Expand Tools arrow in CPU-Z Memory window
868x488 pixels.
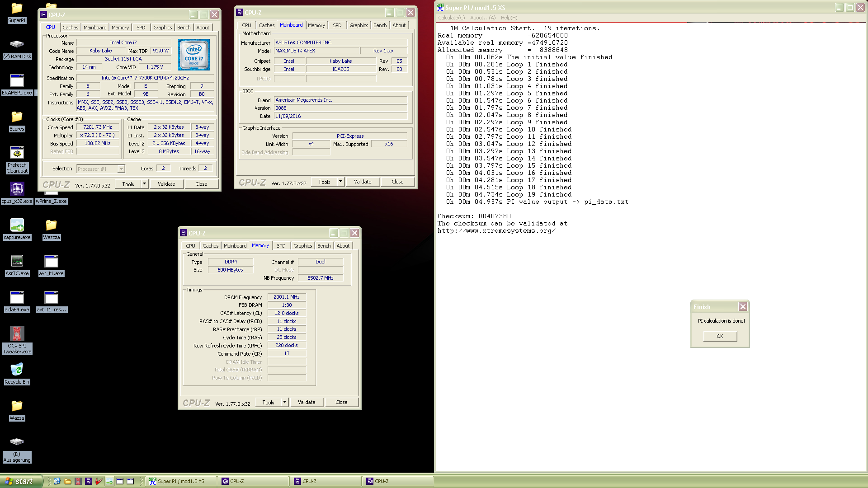(x=284, y=402)
